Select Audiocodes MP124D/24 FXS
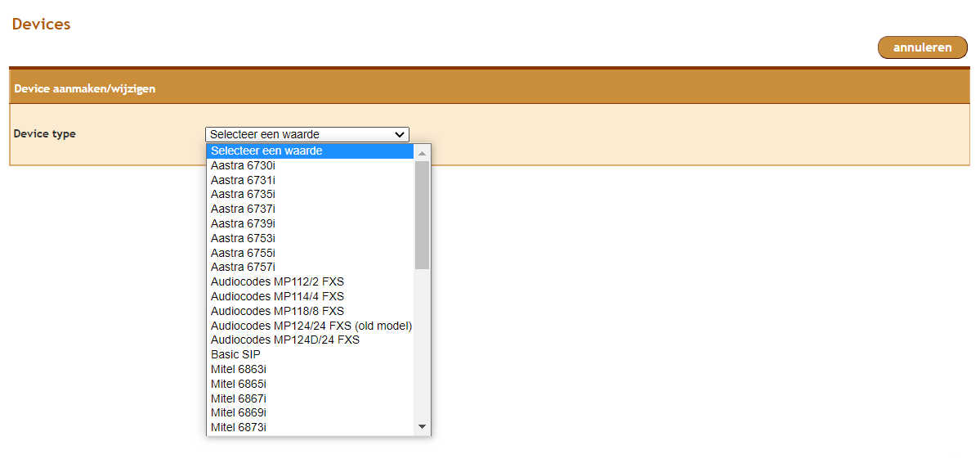980x459 pixels. pos(310,340)
